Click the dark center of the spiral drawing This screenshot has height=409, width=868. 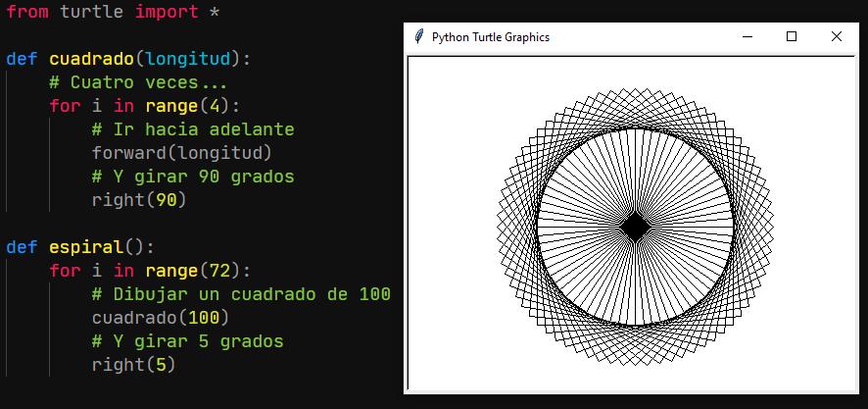click(x=635, y=227)
